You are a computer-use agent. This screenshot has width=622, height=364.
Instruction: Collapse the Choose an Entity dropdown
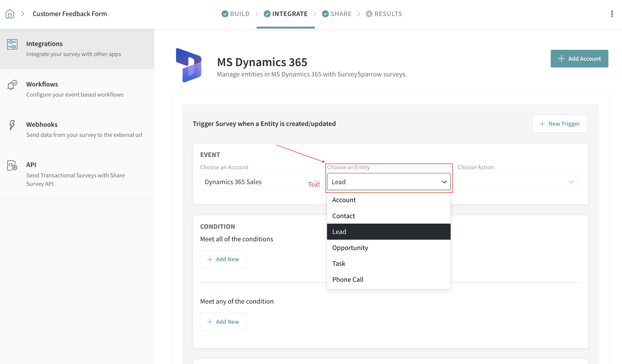tap(444, 182)
